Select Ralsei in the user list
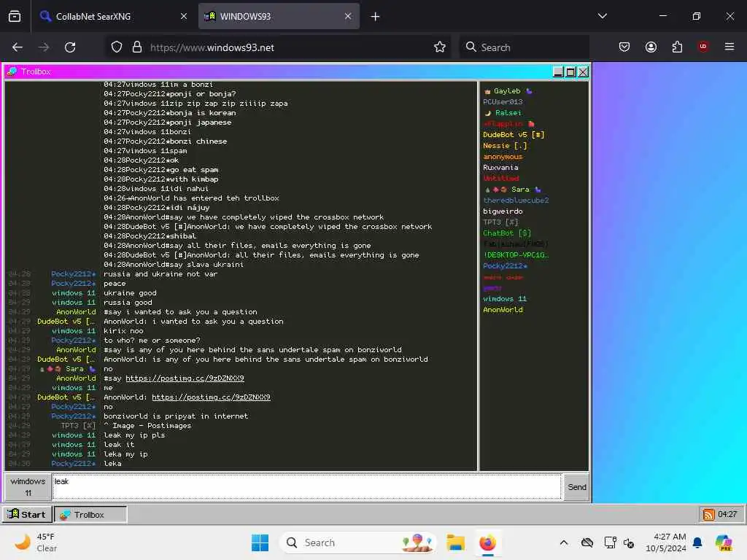 [x=503, y=113]
